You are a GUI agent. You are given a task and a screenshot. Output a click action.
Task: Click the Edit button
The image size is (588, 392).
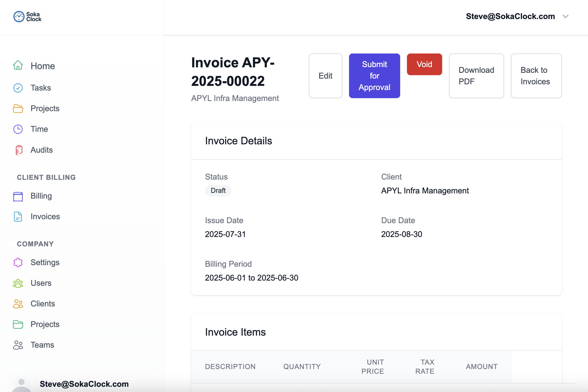[325, 76]
